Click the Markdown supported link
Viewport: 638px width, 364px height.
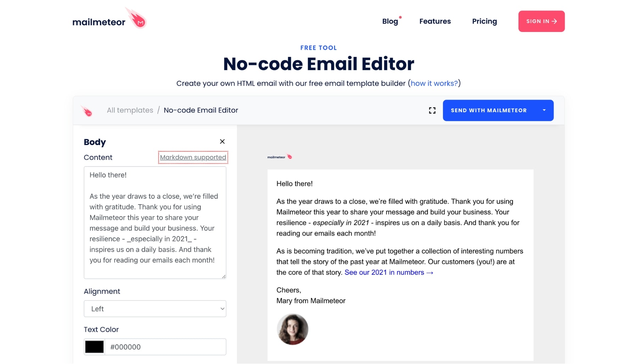pos(193,157)
